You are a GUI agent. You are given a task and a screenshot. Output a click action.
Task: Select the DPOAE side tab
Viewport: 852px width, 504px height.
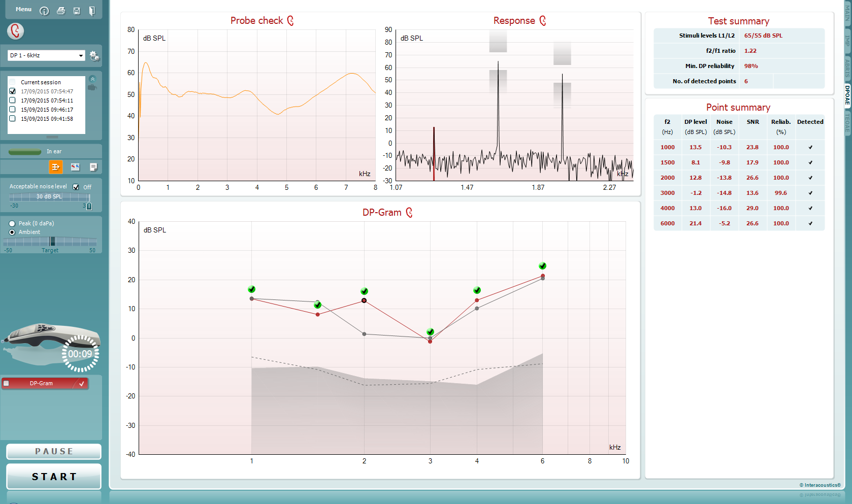pos(847,95)
